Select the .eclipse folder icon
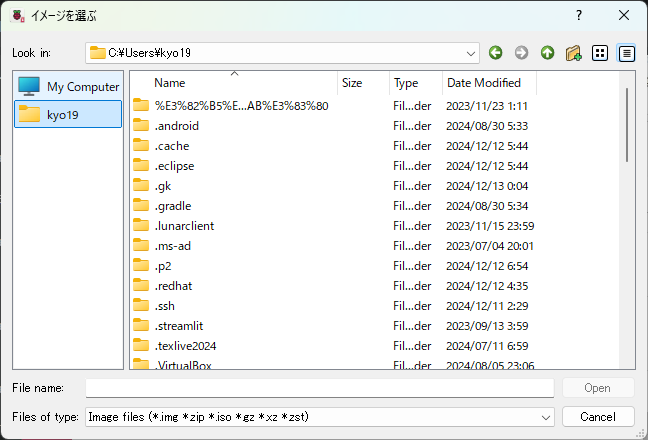Screen dimensions: 648x440 (x=141, y=165)
